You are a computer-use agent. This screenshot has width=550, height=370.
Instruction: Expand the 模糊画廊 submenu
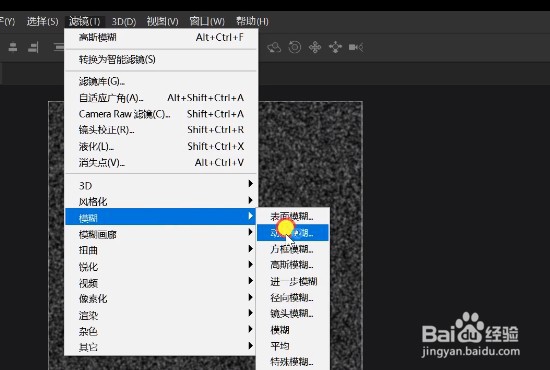coord(161,234)
